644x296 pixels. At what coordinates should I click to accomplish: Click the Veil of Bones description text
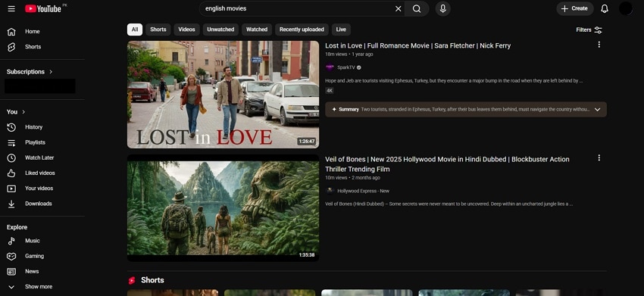(x=449, y=204)
